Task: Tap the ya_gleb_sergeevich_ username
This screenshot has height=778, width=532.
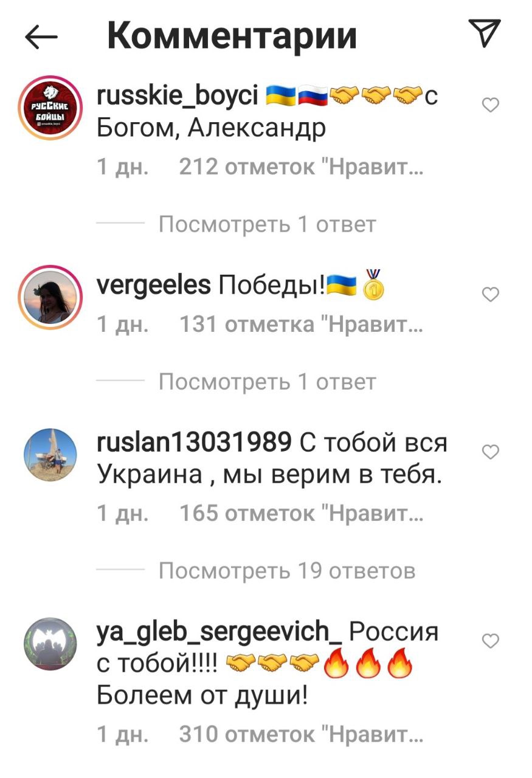Action: [x=219, y=633]
